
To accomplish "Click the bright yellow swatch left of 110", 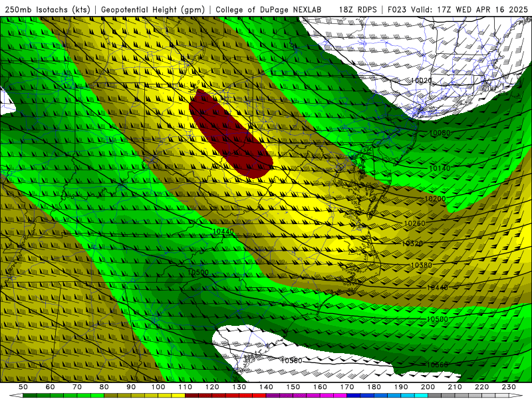I will click(178, 396).
